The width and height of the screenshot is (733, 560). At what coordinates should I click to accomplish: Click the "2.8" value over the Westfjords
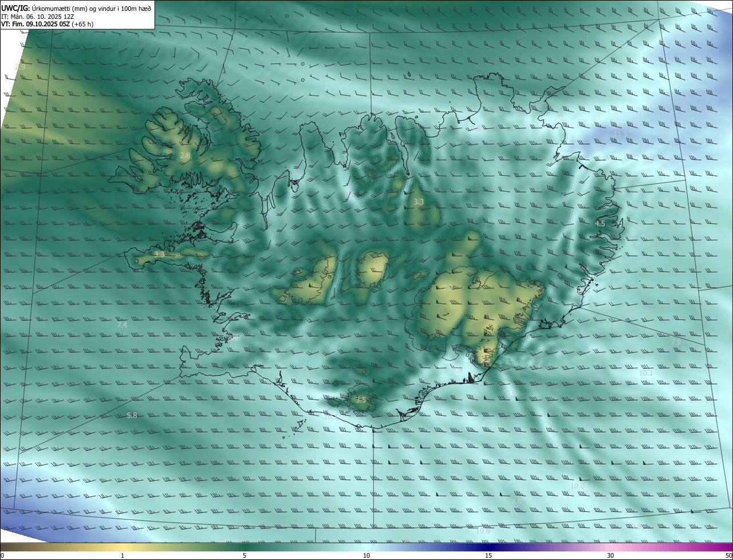185,156
